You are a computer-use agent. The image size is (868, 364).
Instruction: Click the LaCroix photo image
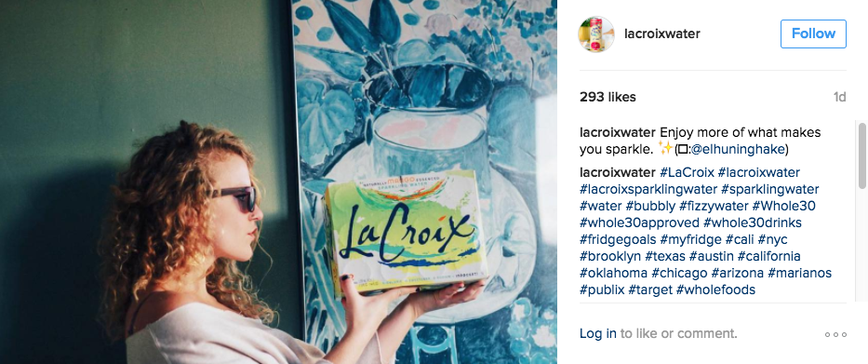tap(278, 182)
